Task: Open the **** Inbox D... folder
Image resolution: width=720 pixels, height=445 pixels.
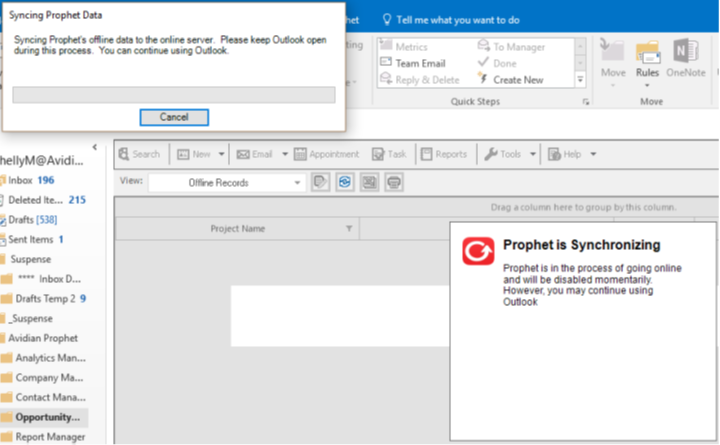Action: click(x=41, y=279)
